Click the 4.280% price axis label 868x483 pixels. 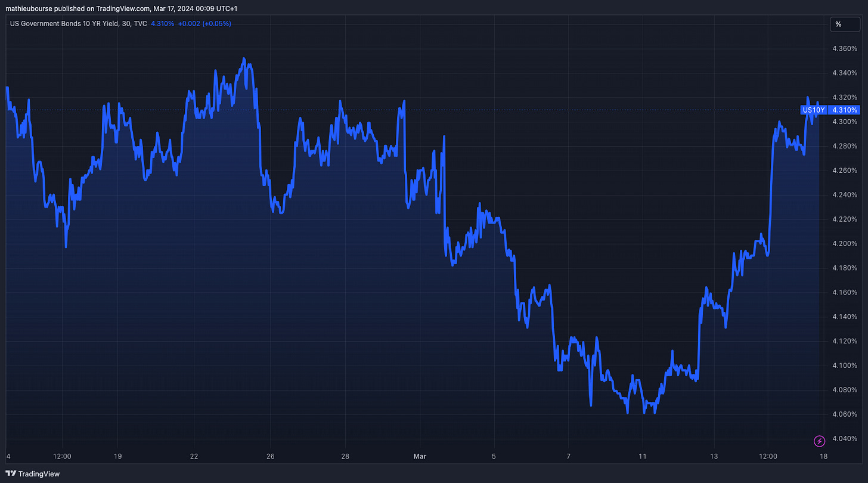coord(844,146)
